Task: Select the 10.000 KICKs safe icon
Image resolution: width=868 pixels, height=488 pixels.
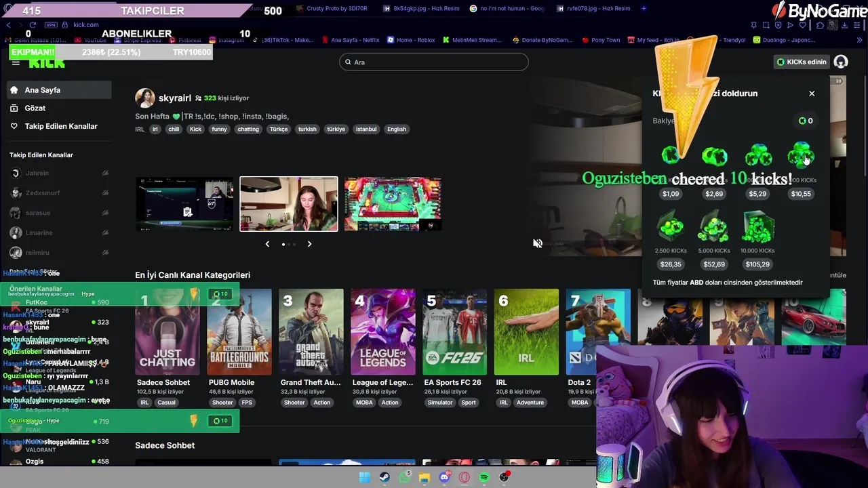Action: 757,227
